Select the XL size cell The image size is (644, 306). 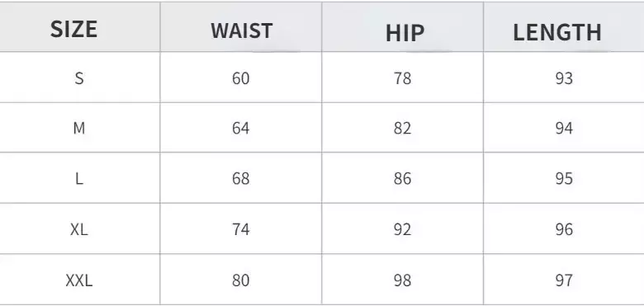(x=79, y=229)
